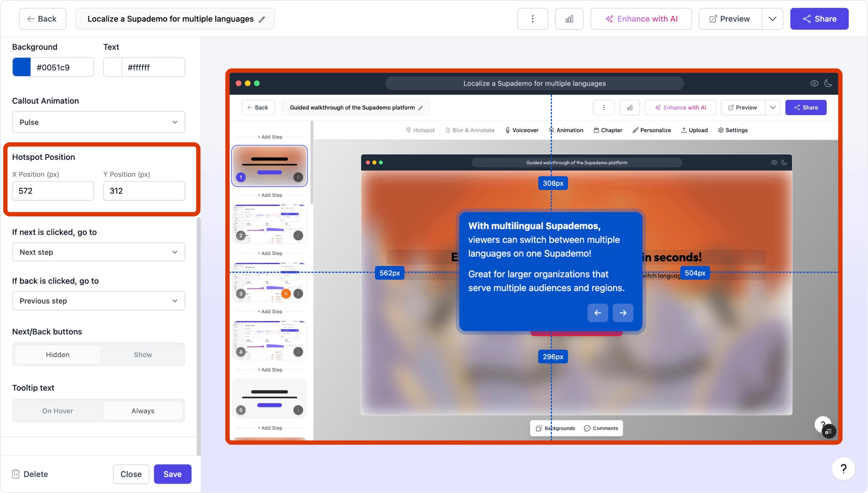Set Next/Back buttons to Show
This screenshot has width=868, height=493.
tap(143, 354)
